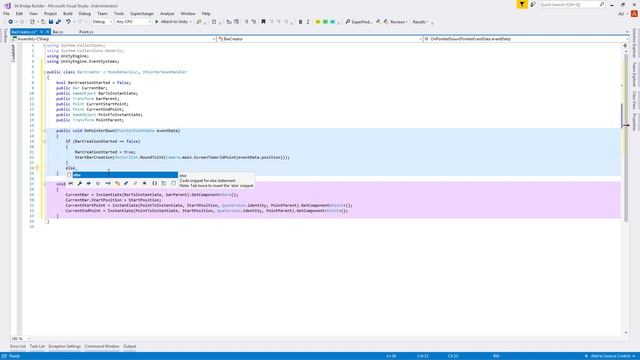Open the Output tab

tap(130, 346)
